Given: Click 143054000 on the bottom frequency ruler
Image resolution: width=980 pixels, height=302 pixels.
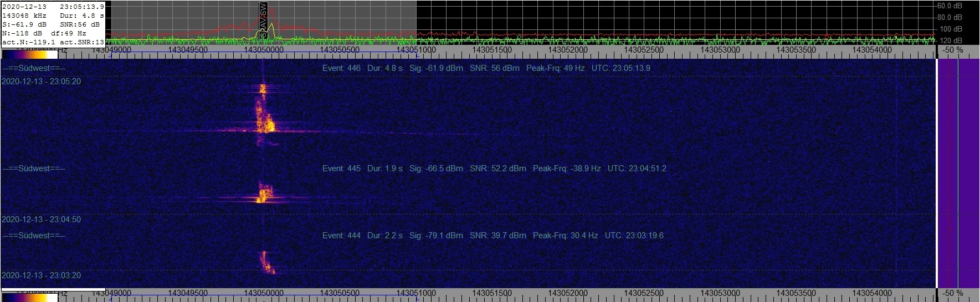Looking at the screenshot, I should (872, 293).
